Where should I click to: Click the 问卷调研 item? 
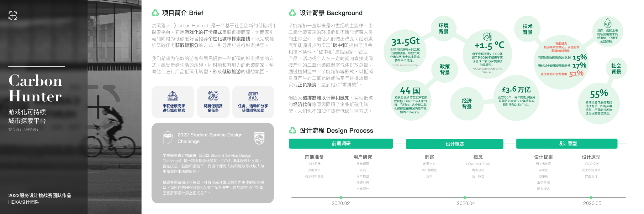[x=363, y=164]
